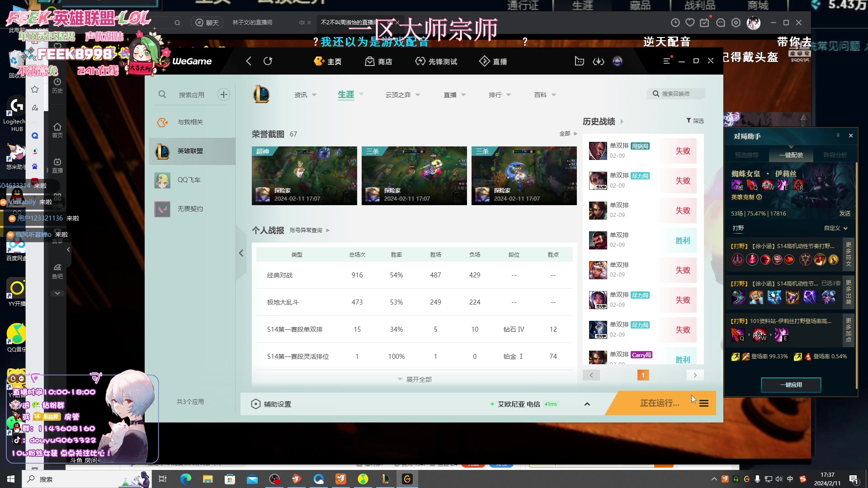Viewport: 868px width, 488px height.
Task: Open 辅助设置 settings
Action: [271, 404]
